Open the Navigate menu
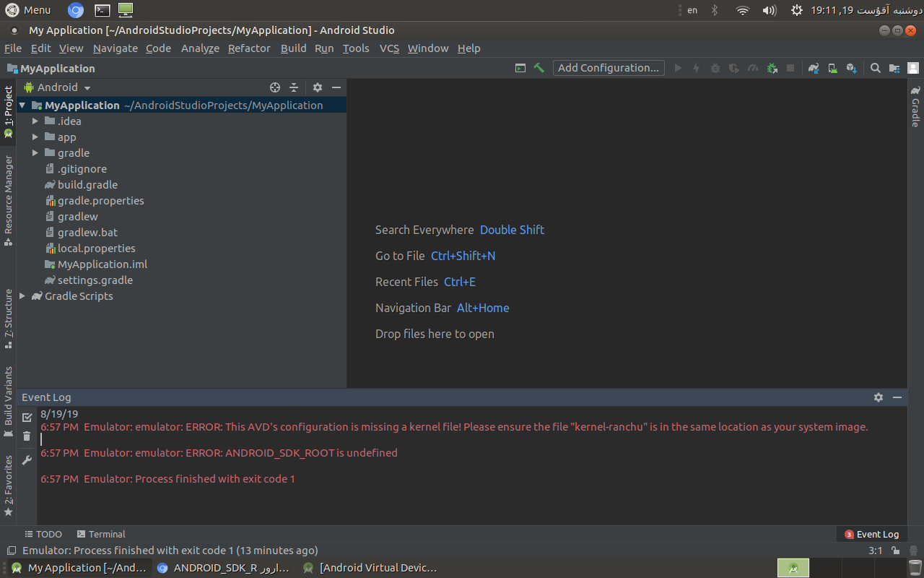 [x=115, y=48]
